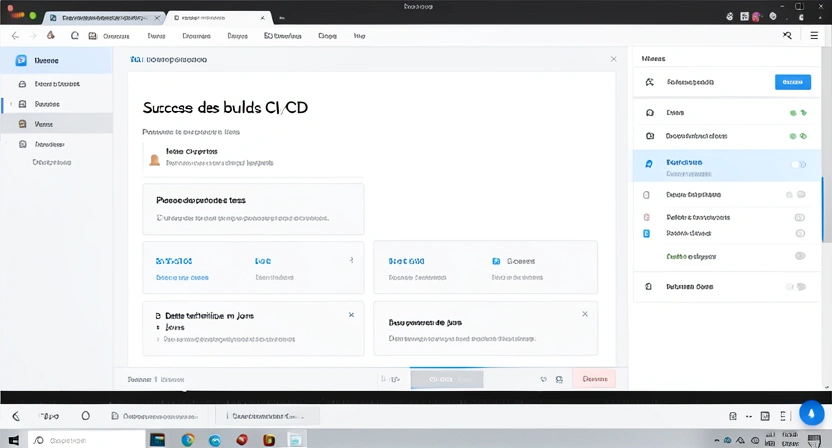Image resolution: width=832 pixels, height=448 pixels.
Task: Open the blue sub-link below the first card's heading
Action: tap(182, 278)
